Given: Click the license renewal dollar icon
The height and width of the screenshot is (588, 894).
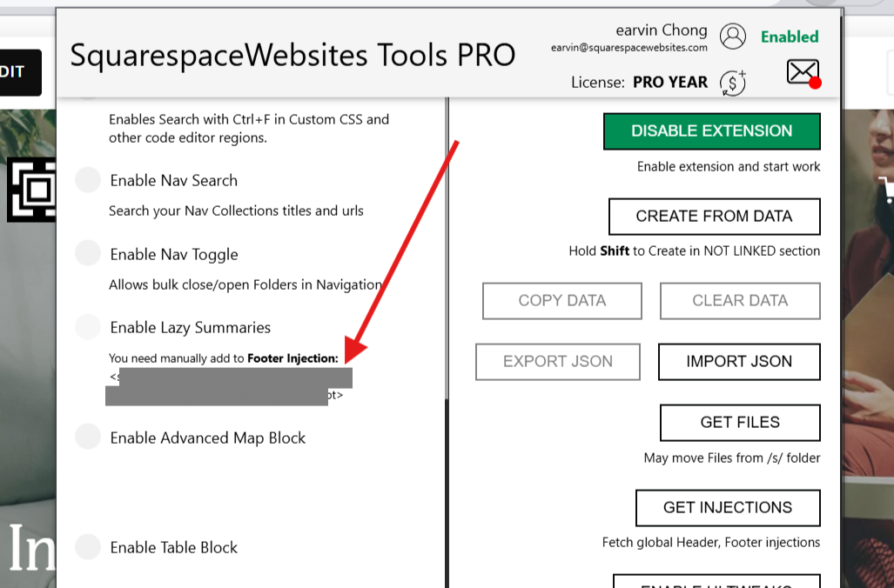Looking at the screenshot, I should 733,84.
